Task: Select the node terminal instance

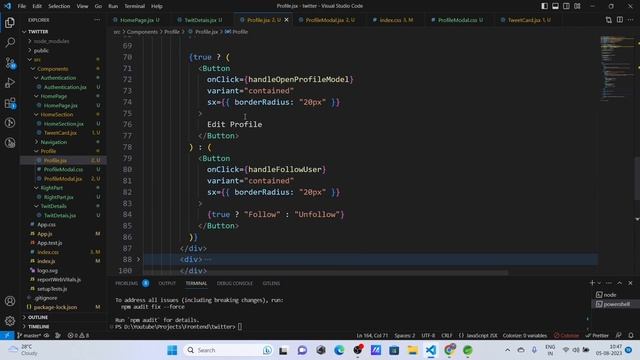Action: pyautogui.click(x=611, y=295)
